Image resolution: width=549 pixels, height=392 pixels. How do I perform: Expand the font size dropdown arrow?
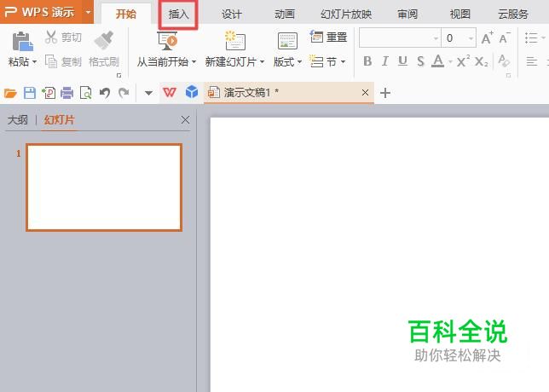(471, 38)
